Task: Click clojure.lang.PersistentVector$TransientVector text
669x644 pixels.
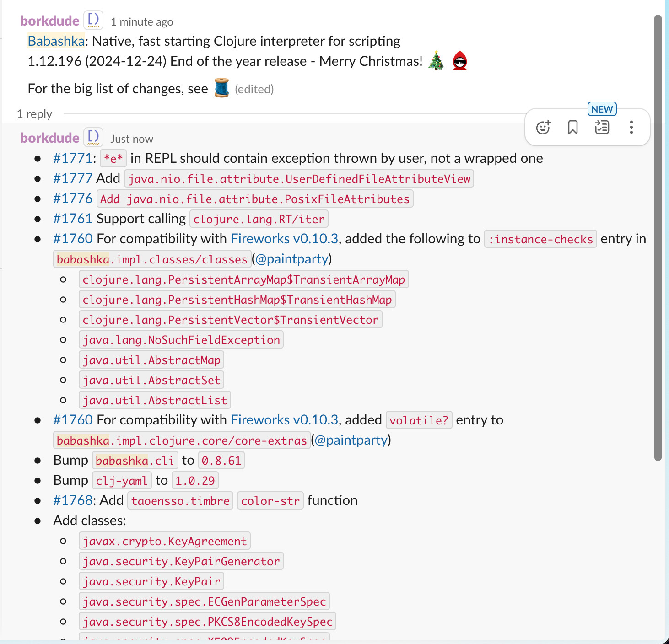Action: pyautogui.click(x=231, y=320)
